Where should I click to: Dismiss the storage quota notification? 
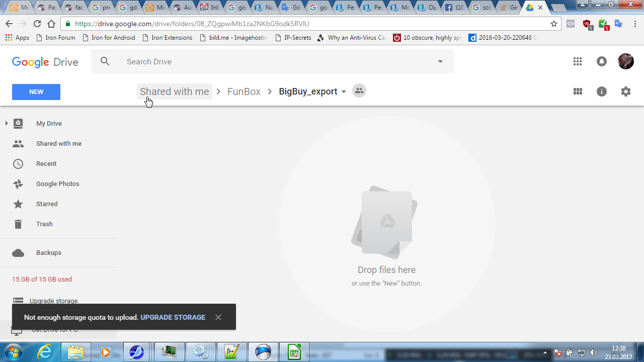pos(218,317)
